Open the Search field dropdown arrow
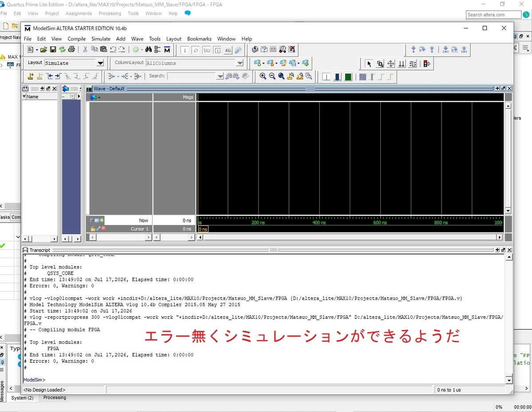 (x=220, y=76)
